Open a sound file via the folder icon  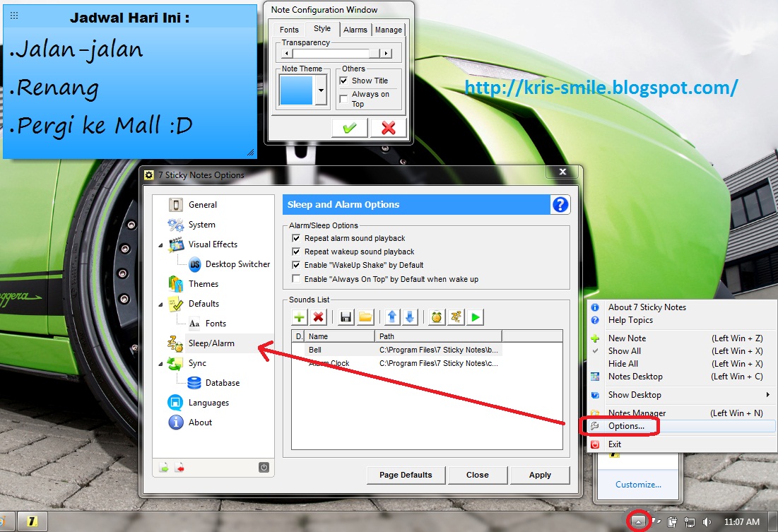365,317
